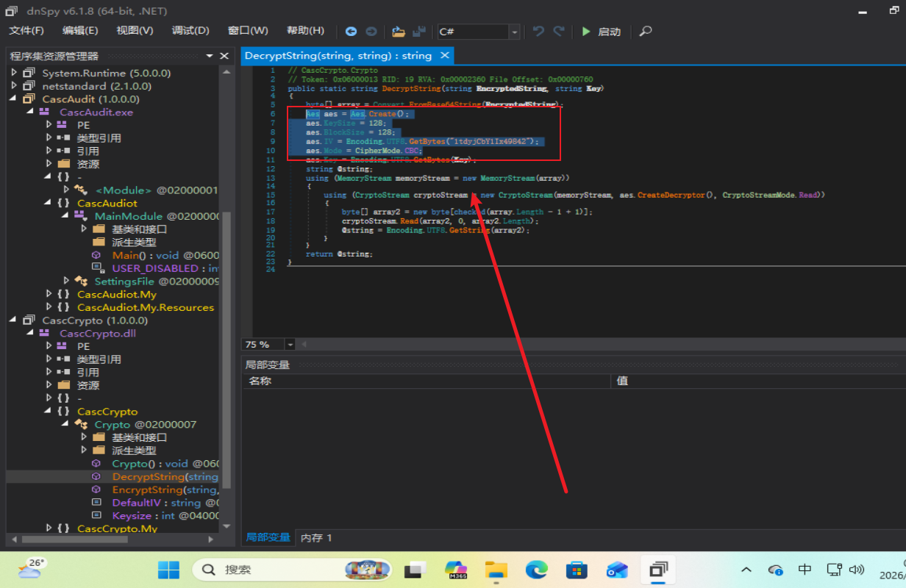Navigate forward using the arrow icon

(371, 32)
